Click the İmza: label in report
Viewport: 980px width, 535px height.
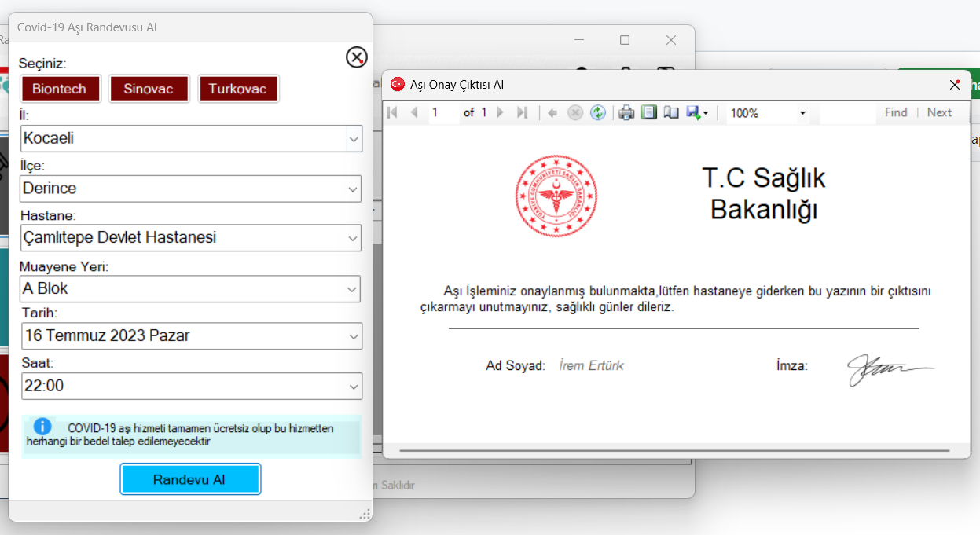click(791, 365)
